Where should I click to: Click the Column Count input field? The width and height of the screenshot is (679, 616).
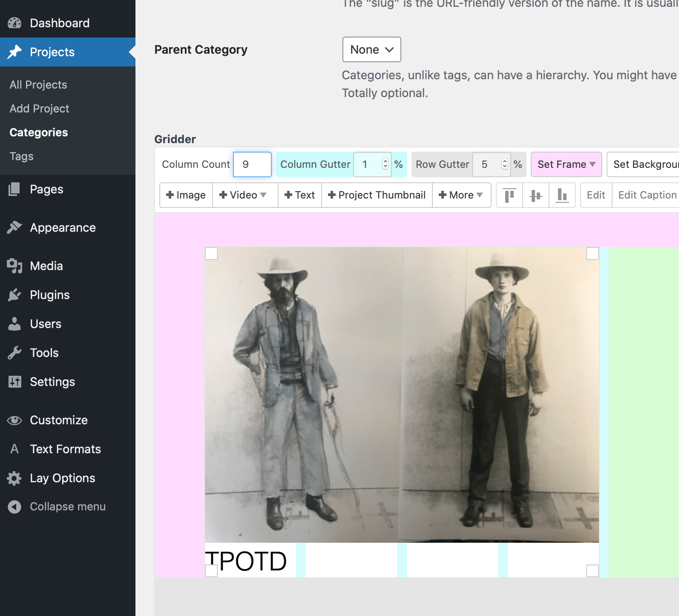252,164
